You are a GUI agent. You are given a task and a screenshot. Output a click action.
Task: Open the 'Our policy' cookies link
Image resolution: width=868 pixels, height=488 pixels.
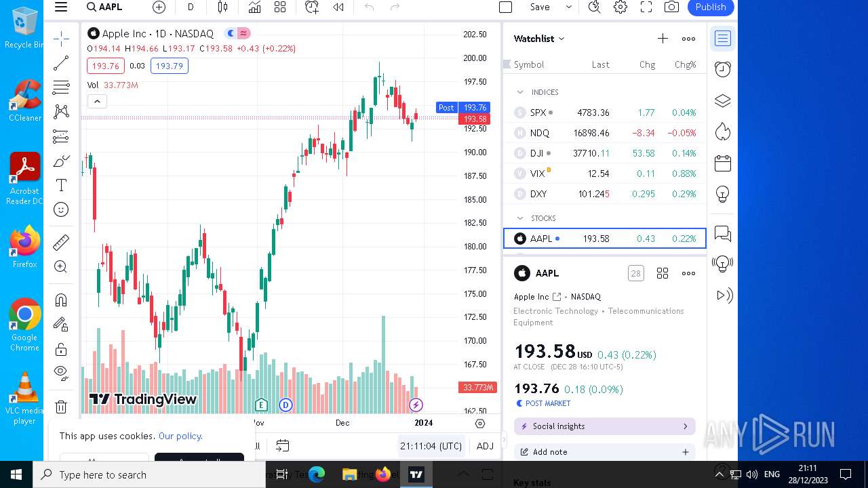[x=180, y=436]
